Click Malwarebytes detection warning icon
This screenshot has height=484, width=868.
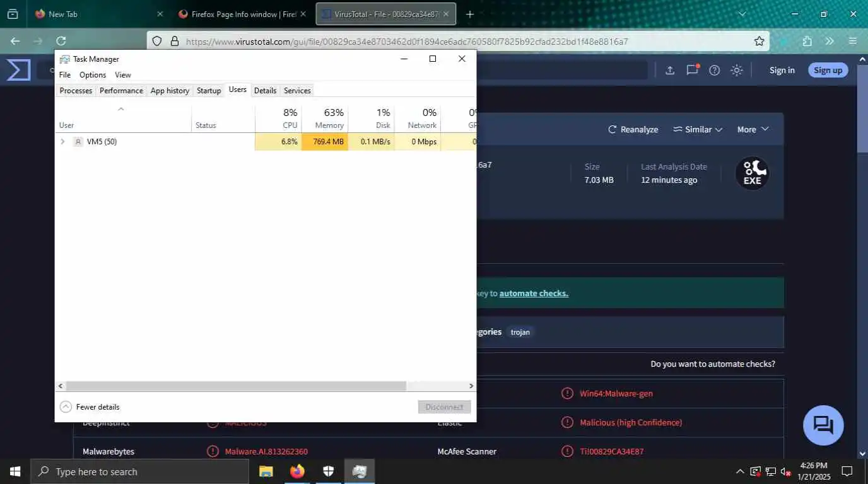point(213,451)
